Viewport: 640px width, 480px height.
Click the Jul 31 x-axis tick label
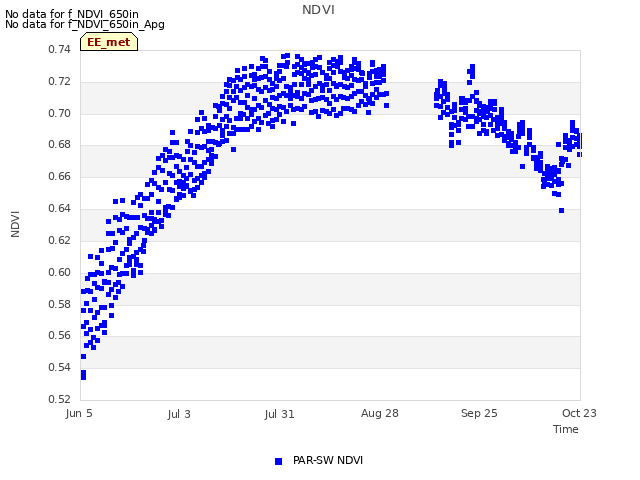(x=279, y=414)
